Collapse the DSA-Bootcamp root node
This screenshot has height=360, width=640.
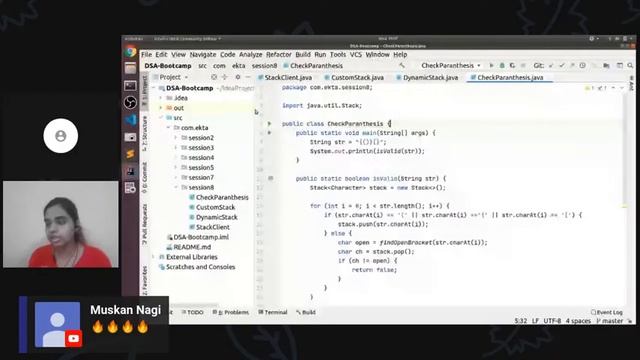pos(154,88)
